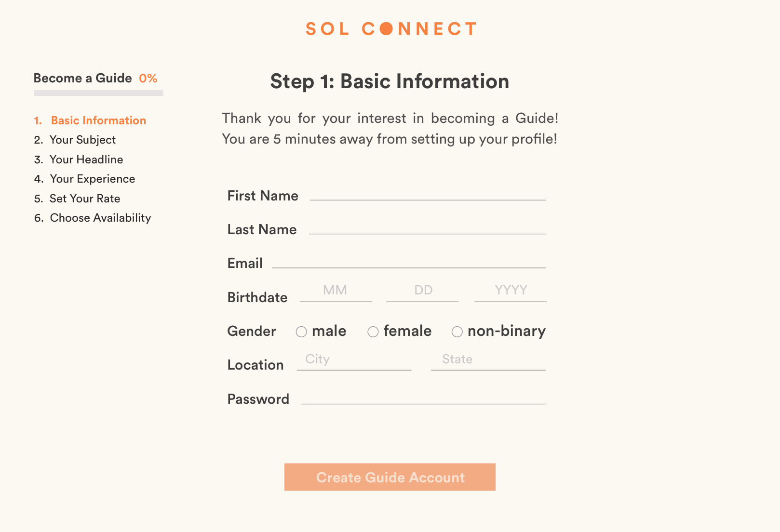
Task: Focus the First Name field
Action: click(x=428, y=194)
